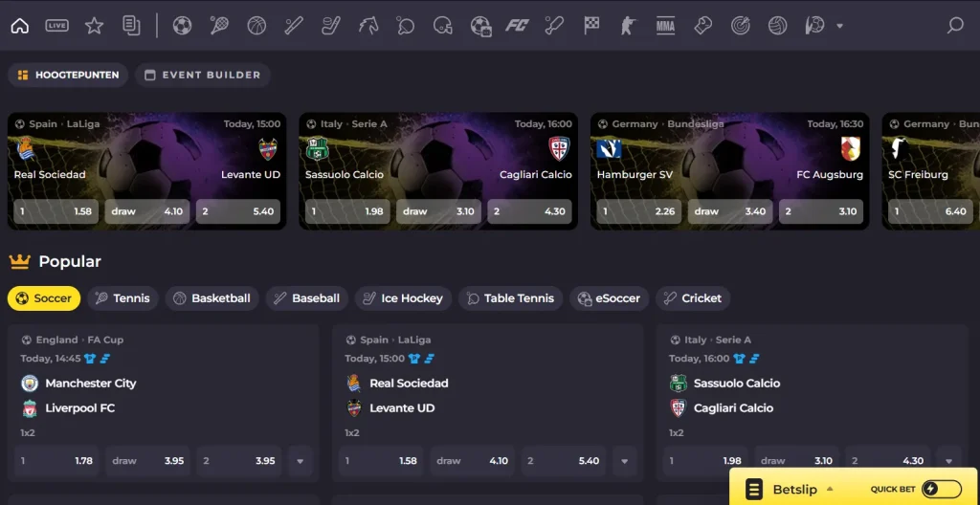Screen dimensions: 980x505
Task: Select the FC icon in top bar
Action: 517,26
